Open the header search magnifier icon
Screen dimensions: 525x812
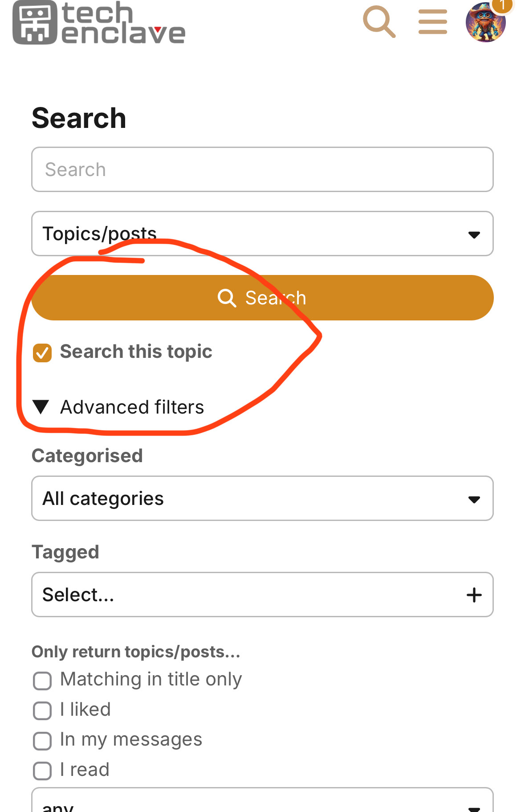point(379,21)
